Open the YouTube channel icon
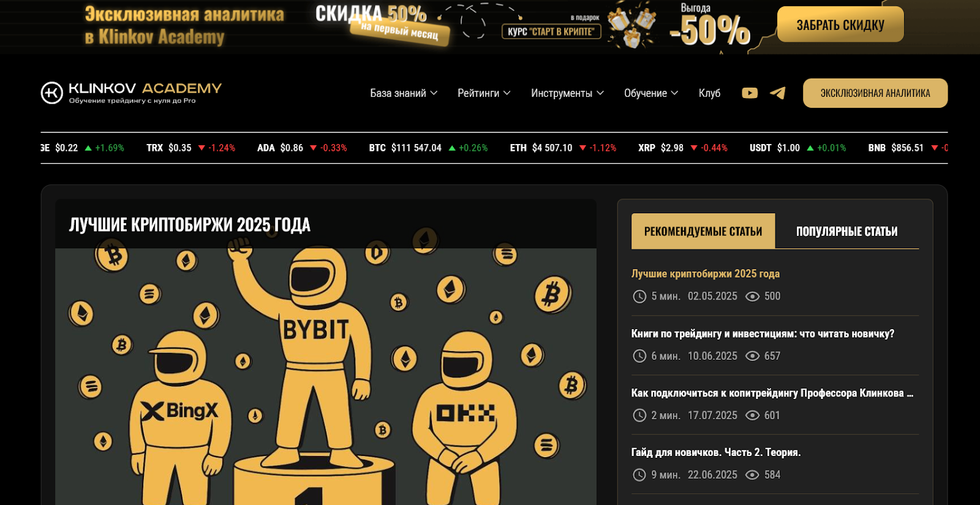 pos(750,93)
